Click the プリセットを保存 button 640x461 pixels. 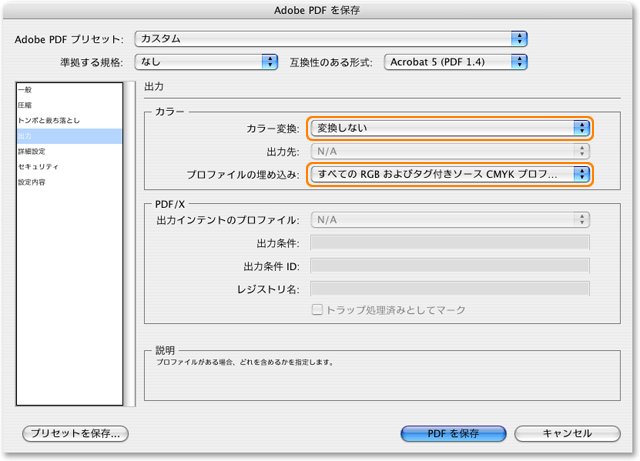click(76, 434)
